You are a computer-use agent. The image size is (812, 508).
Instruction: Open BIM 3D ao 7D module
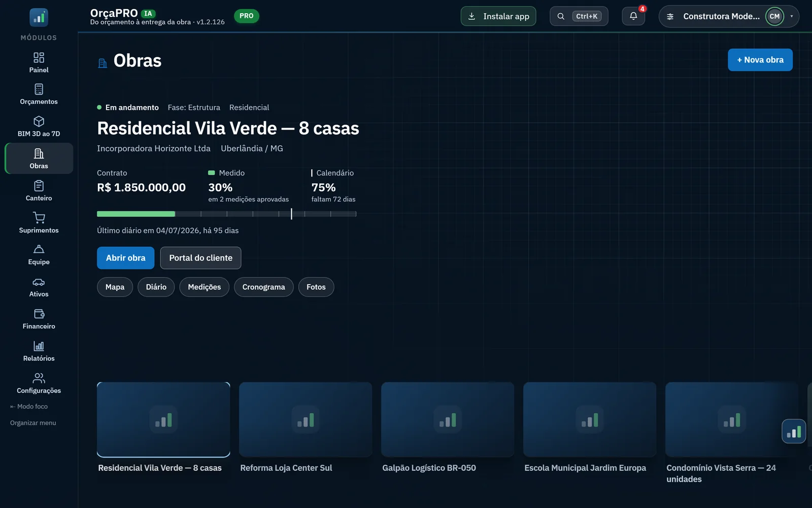[x=39, y=126]
